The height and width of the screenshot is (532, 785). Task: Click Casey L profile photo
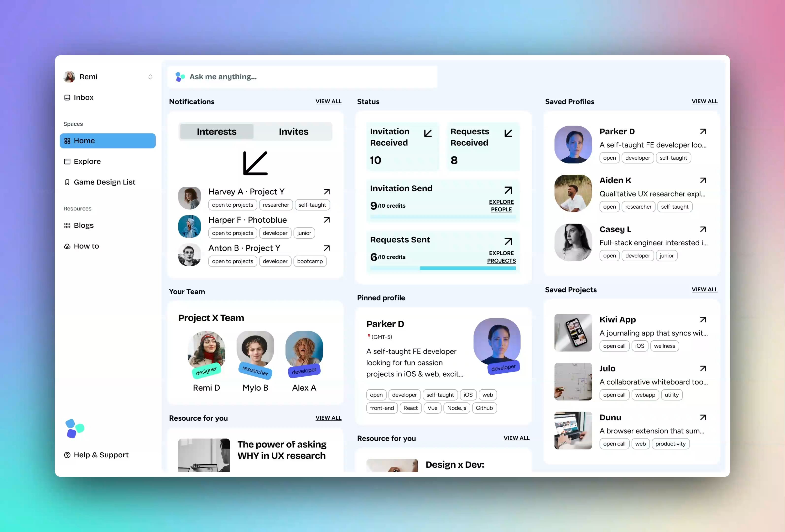coord(573,243)
